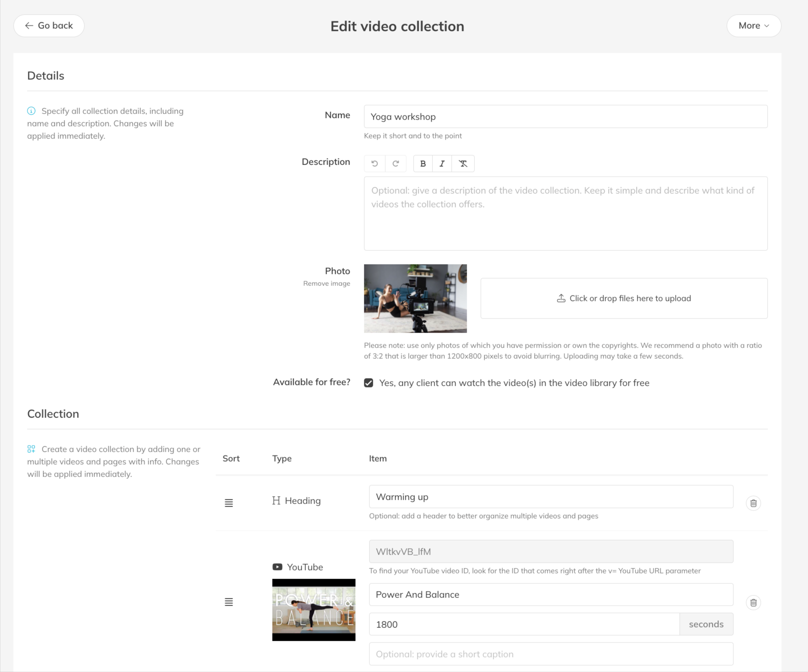Grab the sort handle for YouTube row
Screen dimensions: 808x672
tap(229, 602)
